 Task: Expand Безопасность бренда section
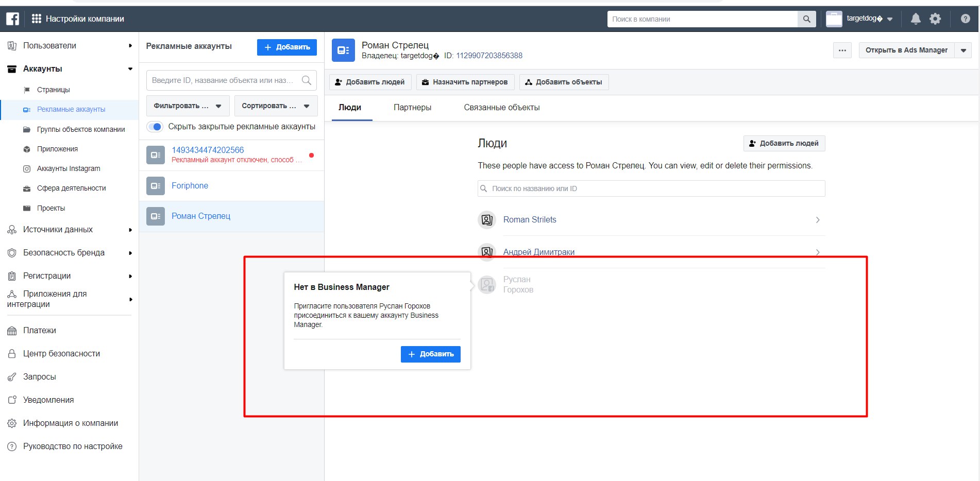click(69, 253)
